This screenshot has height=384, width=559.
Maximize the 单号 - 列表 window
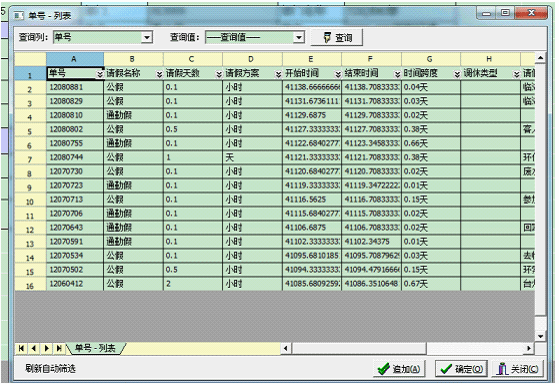[x=505, y=13]
